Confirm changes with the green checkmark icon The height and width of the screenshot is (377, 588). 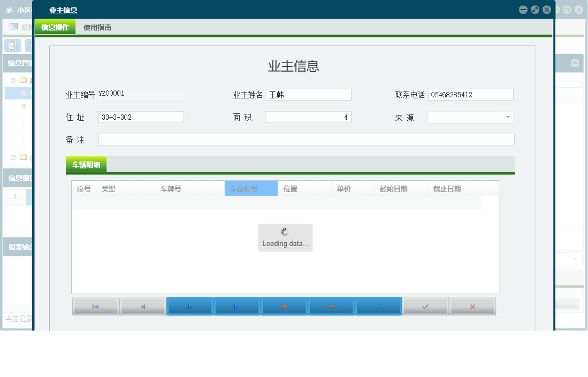(x=425, y=306)
